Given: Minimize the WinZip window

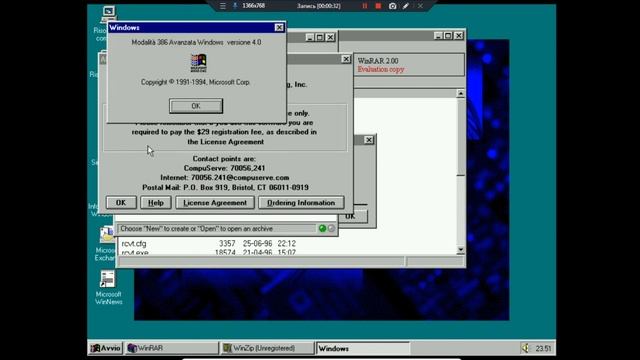Looking at the screenshot, I should click(x=310, y=38).
